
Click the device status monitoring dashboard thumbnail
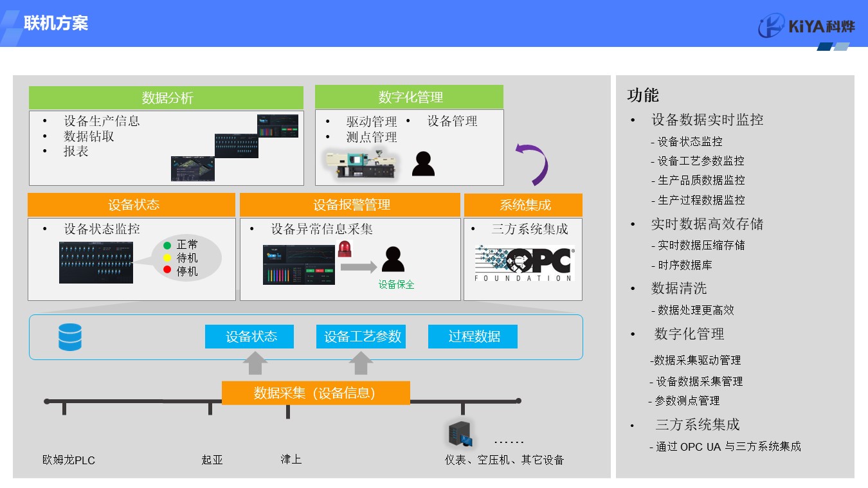click(x=96, y=262)
